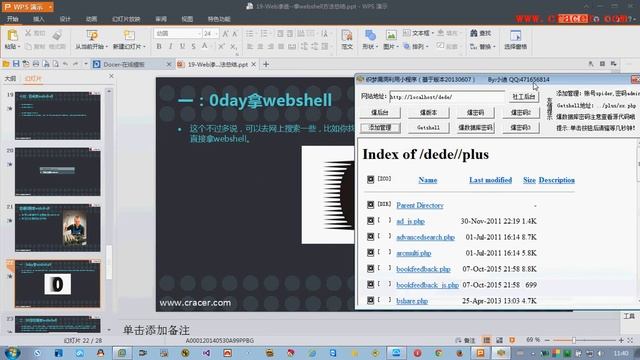Increase the font size with the larger A icon
The height and width of the screenshot is (360, 640).
pyautogui.click(x=225, y=33)
